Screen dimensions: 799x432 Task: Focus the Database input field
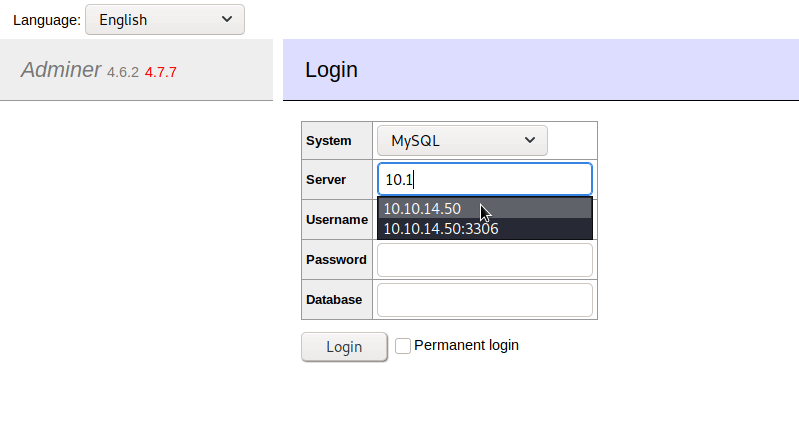click(x=484, y=300)
